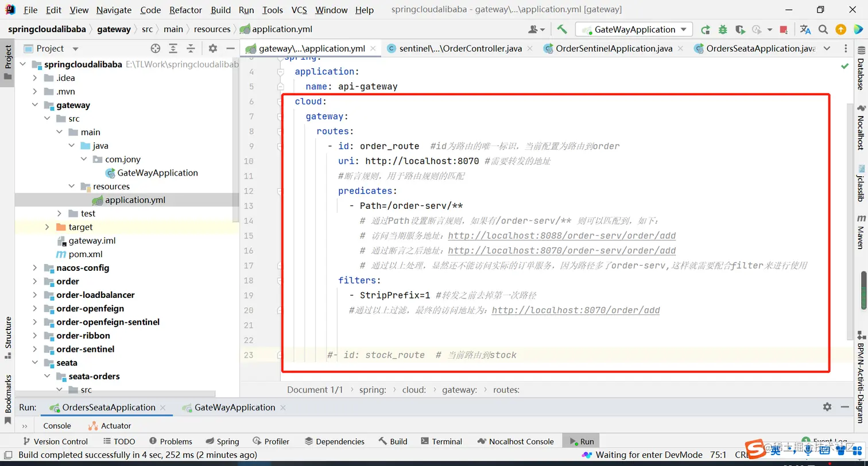Open the Refactor menu
The image size is (868, 466).
pos(185,10)
